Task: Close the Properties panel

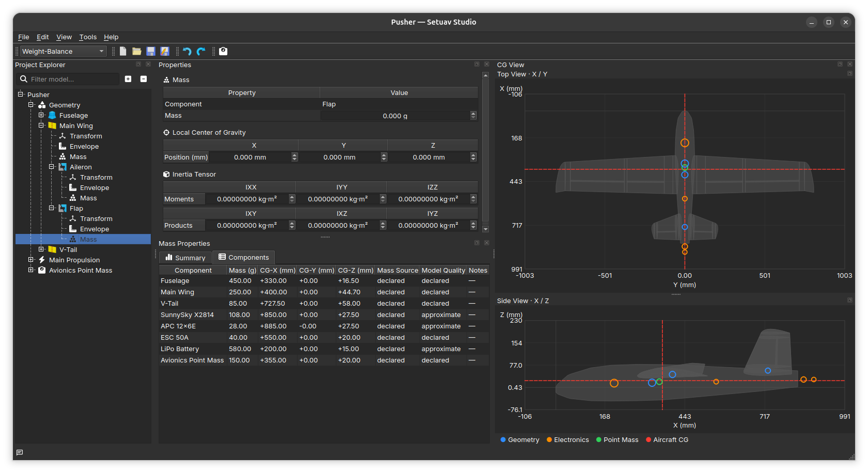Action: (487, 64)
